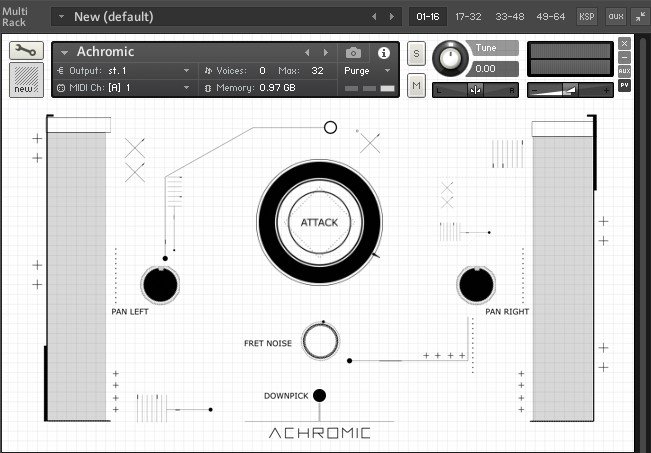Click the Output routing icon

coord(61,71)
